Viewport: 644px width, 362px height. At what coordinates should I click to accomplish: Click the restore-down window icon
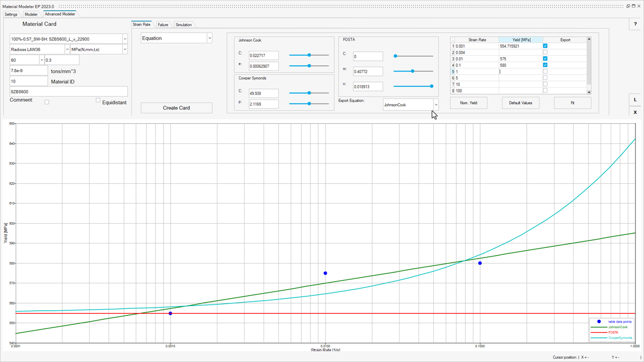pyautogui.click(x=628, y=6)
